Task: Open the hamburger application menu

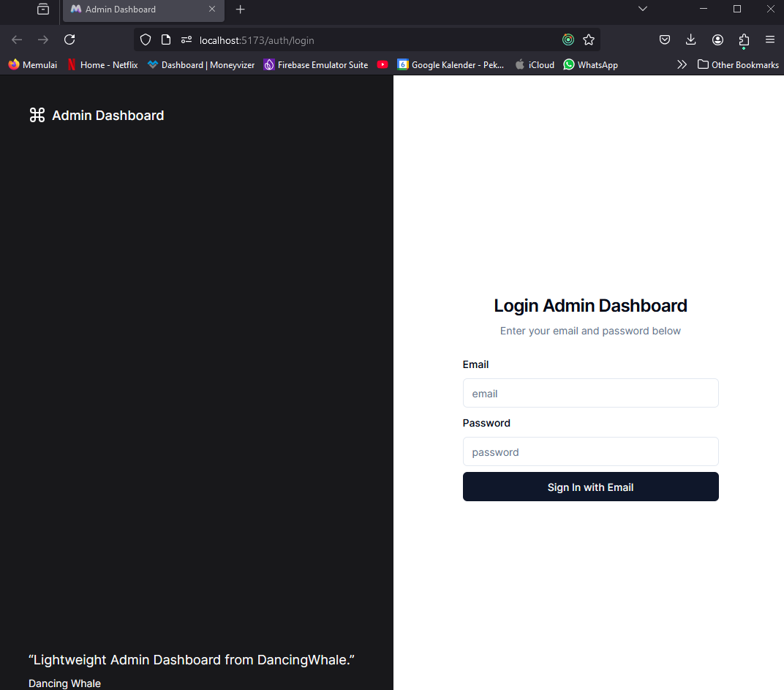Action: coord(770,40)
